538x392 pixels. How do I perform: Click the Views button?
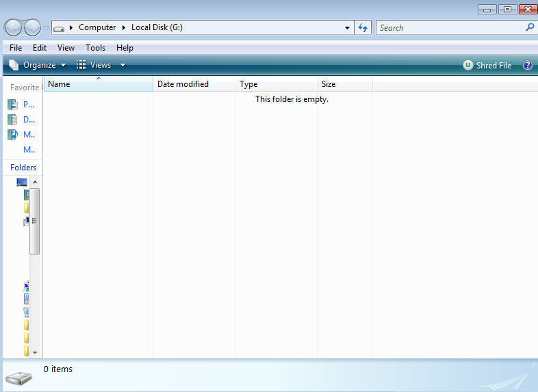tap(94, 65)
